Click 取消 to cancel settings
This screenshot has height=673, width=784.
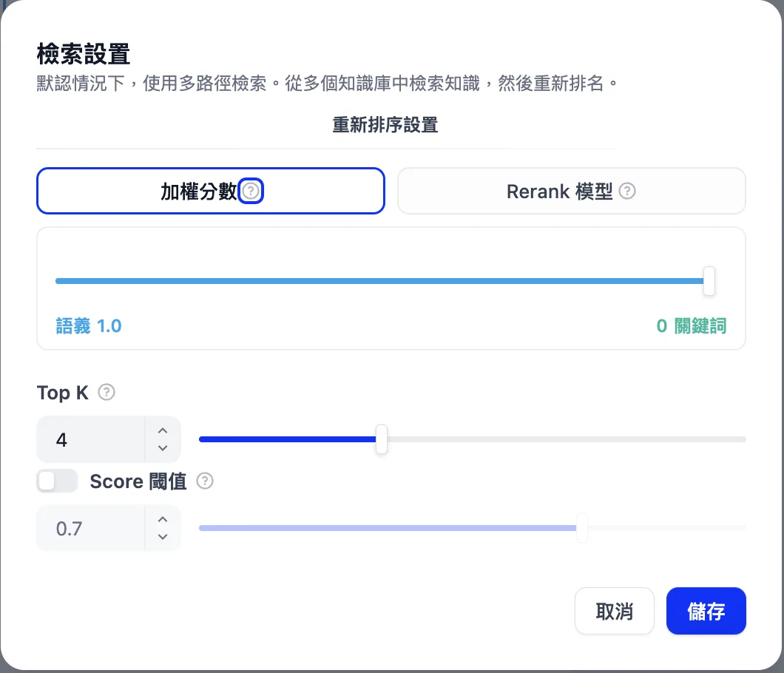615,611
